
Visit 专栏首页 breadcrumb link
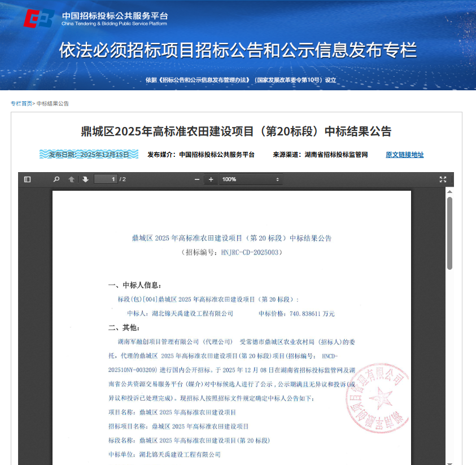(20, 103)
